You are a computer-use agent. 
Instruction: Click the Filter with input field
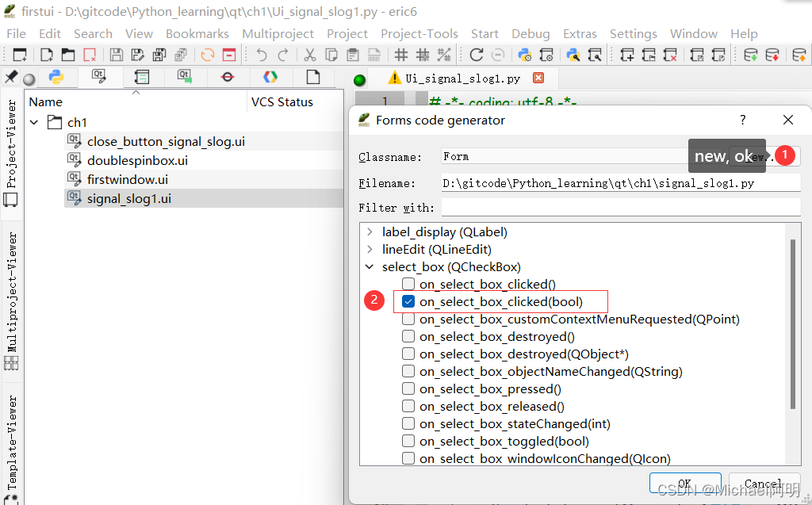(x=621, y=208)
